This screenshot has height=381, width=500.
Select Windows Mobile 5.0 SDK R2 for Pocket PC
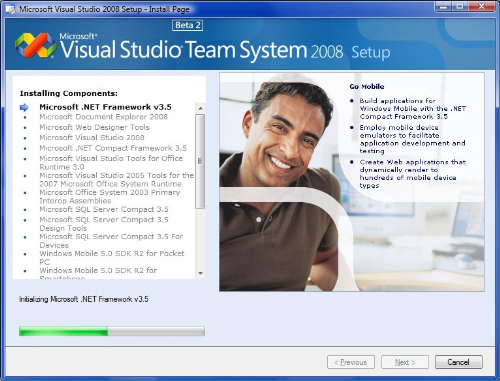[x=112, y=258]
